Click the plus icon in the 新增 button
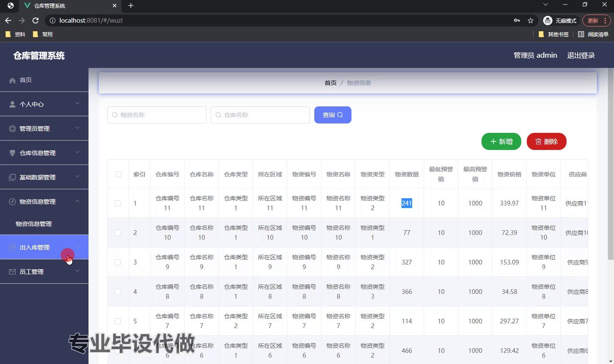This screenshot has height=364, width=614. (493, 141)
